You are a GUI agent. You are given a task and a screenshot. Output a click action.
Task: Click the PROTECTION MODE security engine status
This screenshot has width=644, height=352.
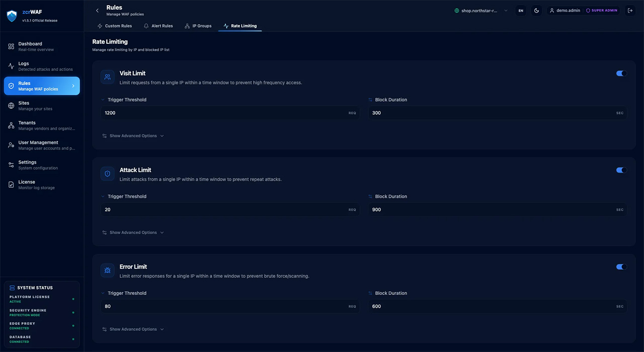[x=25, y=315]
